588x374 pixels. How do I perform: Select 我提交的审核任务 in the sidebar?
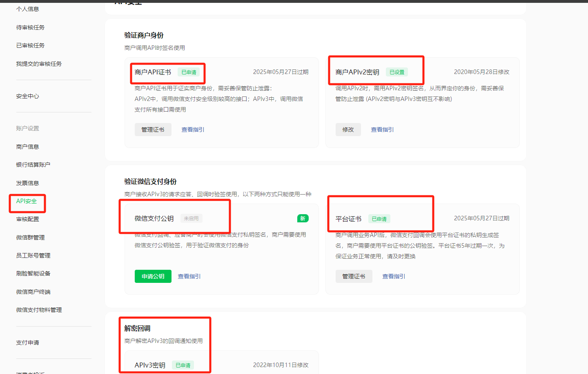click(x=39, y=64)
